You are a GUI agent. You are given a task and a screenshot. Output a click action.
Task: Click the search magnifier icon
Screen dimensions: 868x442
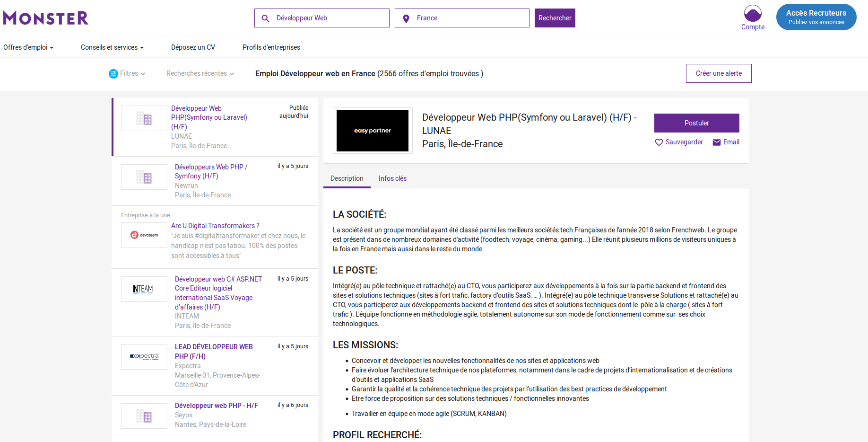tap(266, 18)
